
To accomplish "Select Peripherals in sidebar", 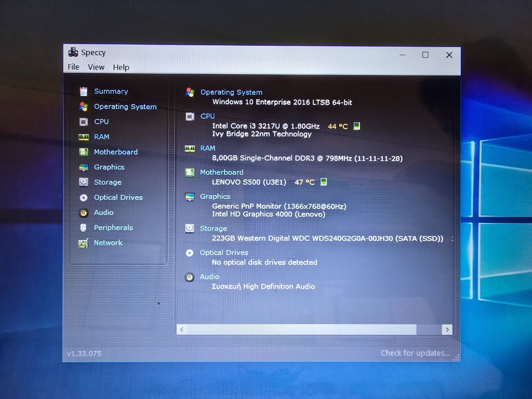I will (x=113, y=228).
